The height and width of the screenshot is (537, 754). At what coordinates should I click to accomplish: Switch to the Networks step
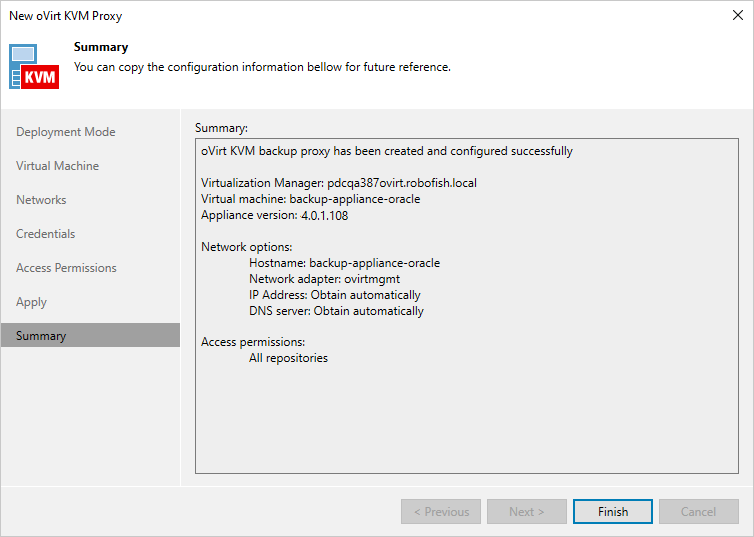point(41,200)
